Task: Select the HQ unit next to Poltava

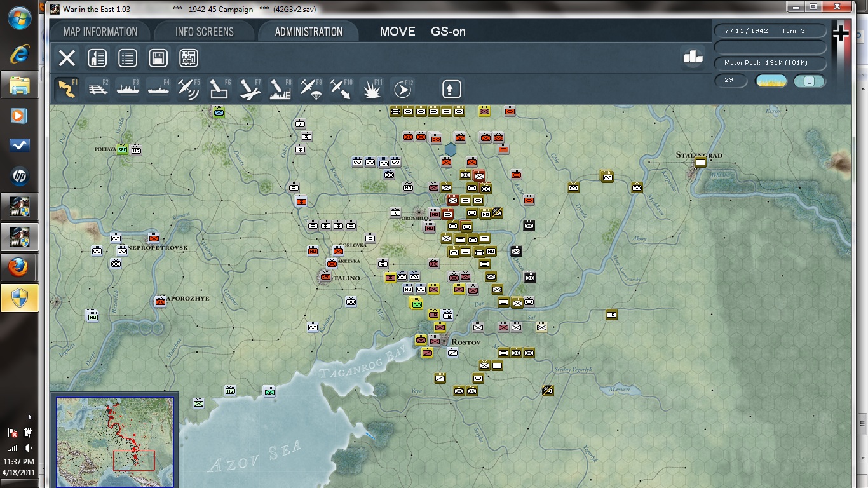Action: pos(136,150)
